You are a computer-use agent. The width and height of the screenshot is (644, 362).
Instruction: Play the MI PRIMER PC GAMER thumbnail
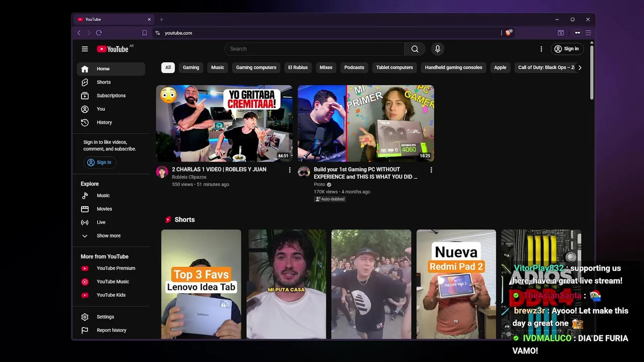tap(366, 123)
